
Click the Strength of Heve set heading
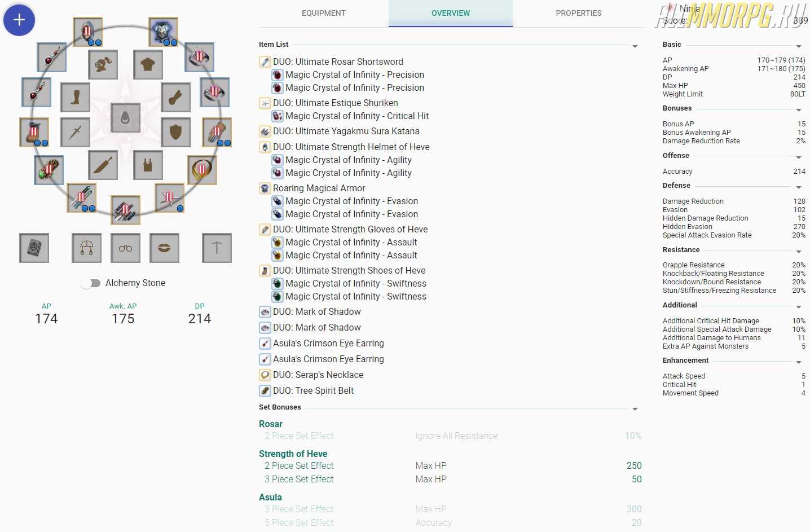(293, 454)
